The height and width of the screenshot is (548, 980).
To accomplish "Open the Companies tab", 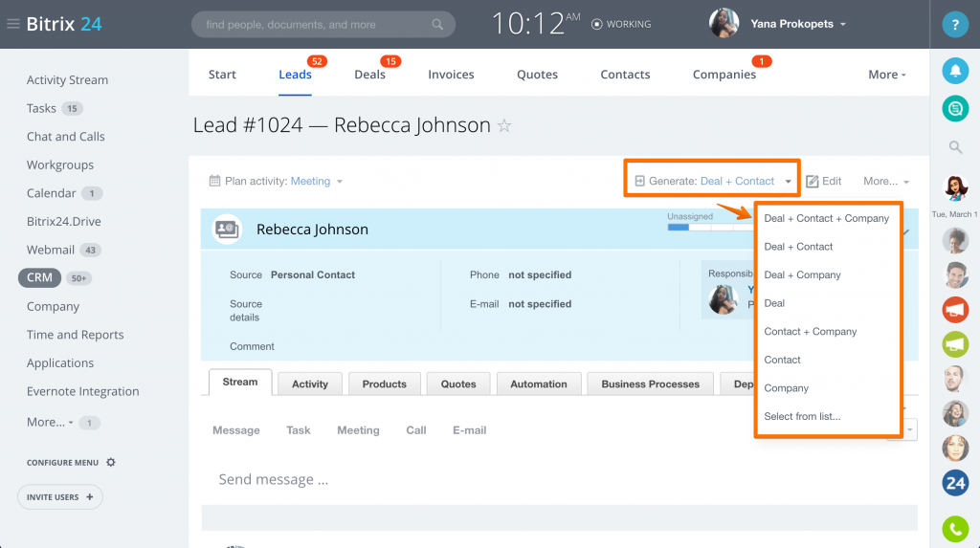I will tap(724, 75).
